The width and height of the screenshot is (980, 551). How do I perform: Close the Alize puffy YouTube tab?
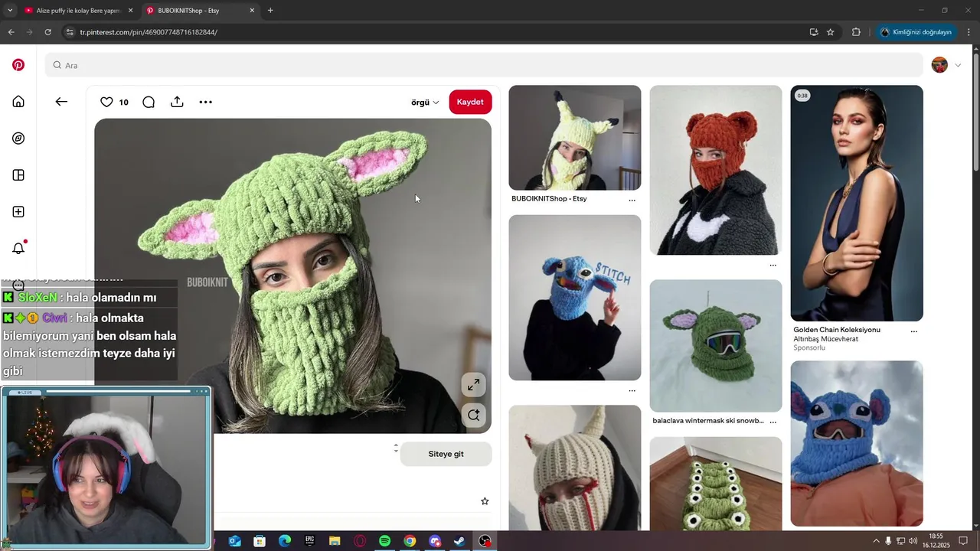coord(130,10)
